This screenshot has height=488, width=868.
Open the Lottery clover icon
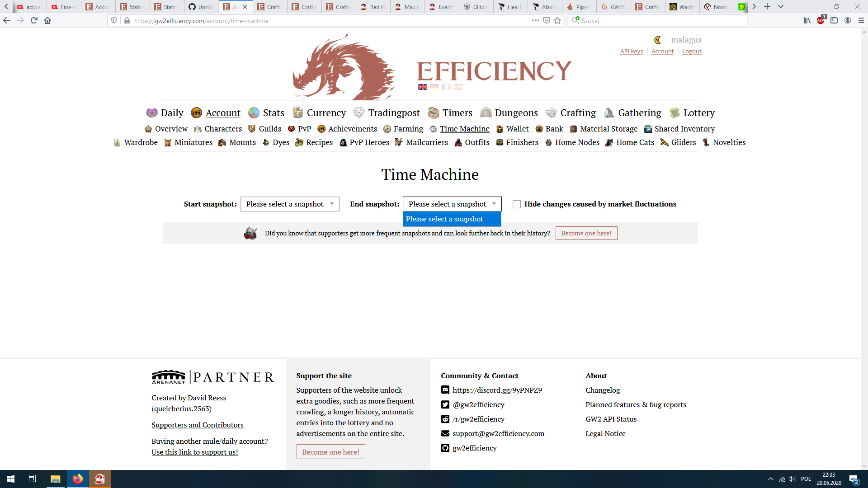pos(675,113)
